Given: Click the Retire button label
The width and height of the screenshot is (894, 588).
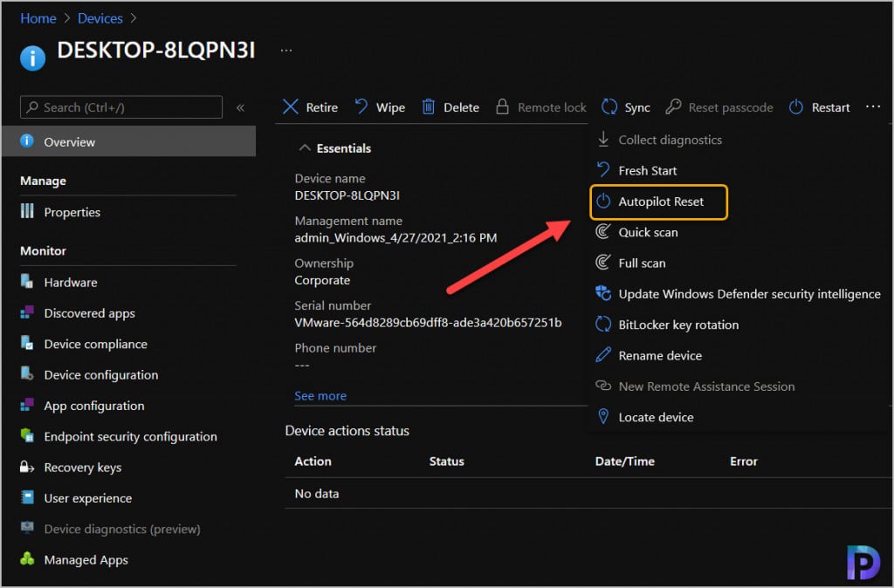Looking at the screenshot, I should pyautogui.click(x=321, y=107).
